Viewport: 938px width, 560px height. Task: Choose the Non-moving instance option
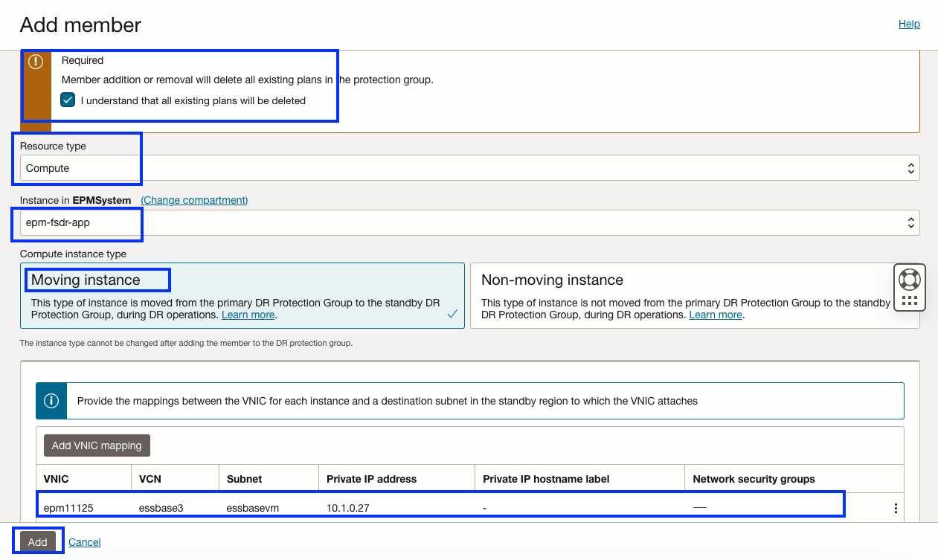[x=695, y=295]
